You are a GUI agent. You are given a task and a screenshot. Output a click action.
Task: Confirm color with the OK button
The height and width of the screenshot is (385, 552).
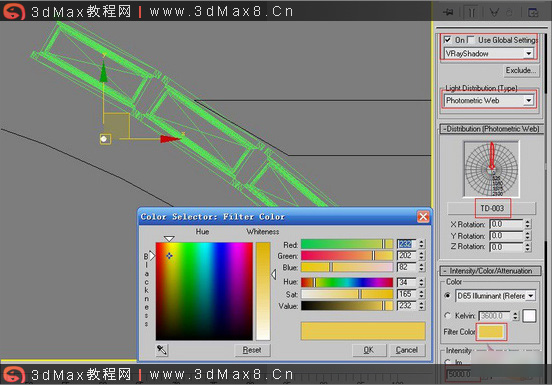click(369, 350)
